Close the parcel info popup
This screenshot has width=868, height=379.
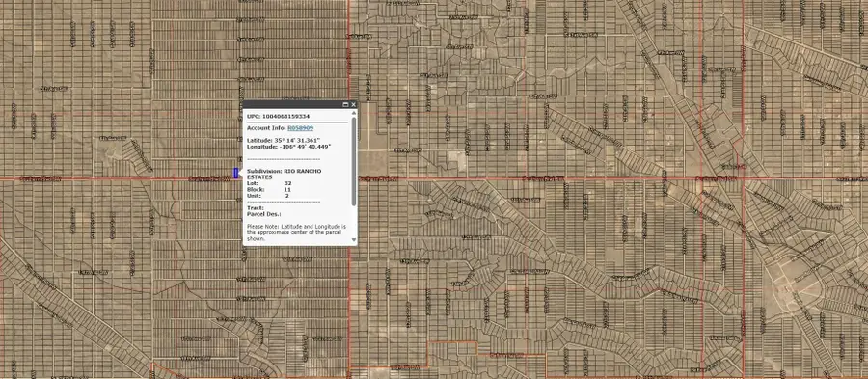(x=353, y=104)
